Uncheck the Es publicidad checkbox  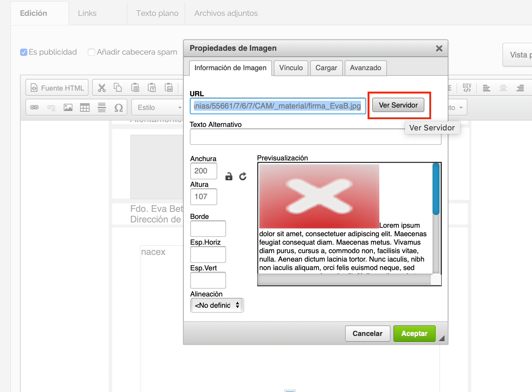click(x=24, y=52)
